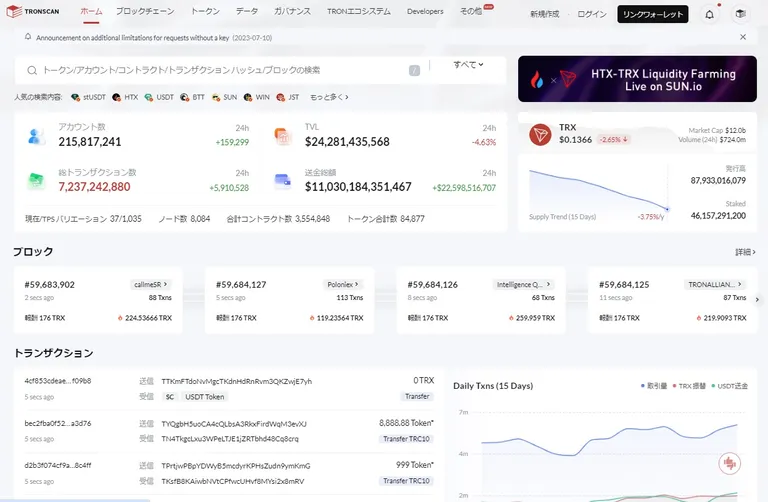Click the USDT token icon
Image resolution: width=768 pixels, height=502 pixels.
148,97
